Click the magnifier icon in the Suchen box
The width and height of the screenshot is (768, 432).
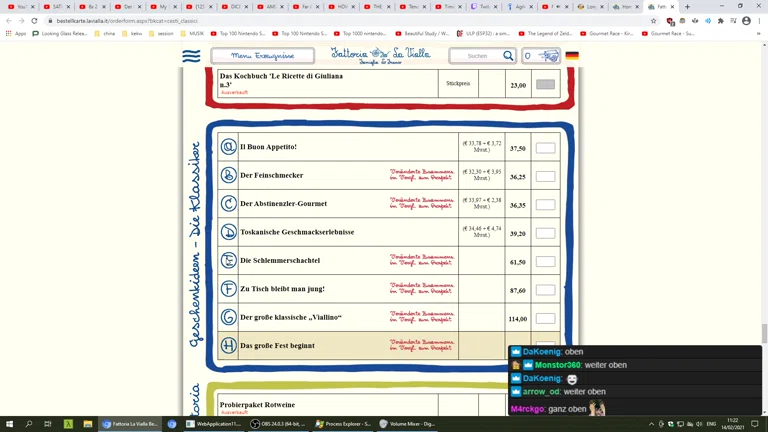point(508,56)
